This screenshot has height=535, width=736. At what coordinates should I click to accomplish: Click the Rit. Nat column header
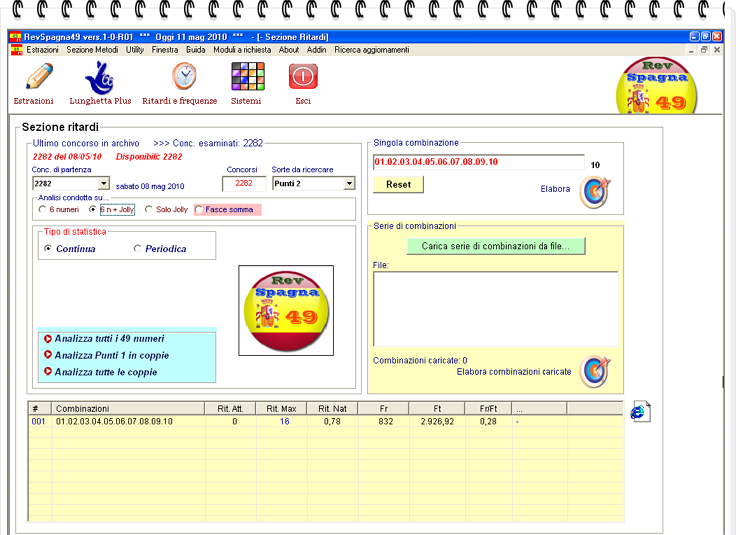(x=332, y=409)
